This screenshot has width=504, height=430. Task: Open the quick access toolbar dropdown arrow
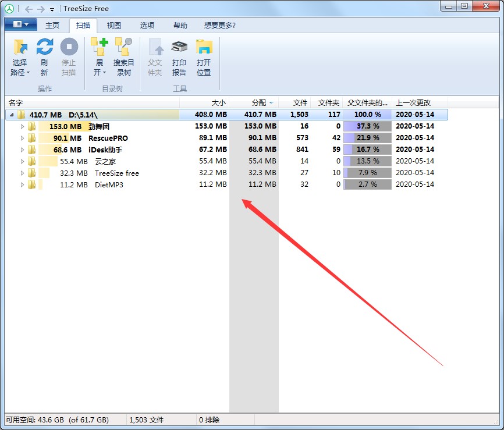pyautogui.click(x=51, y=9)
